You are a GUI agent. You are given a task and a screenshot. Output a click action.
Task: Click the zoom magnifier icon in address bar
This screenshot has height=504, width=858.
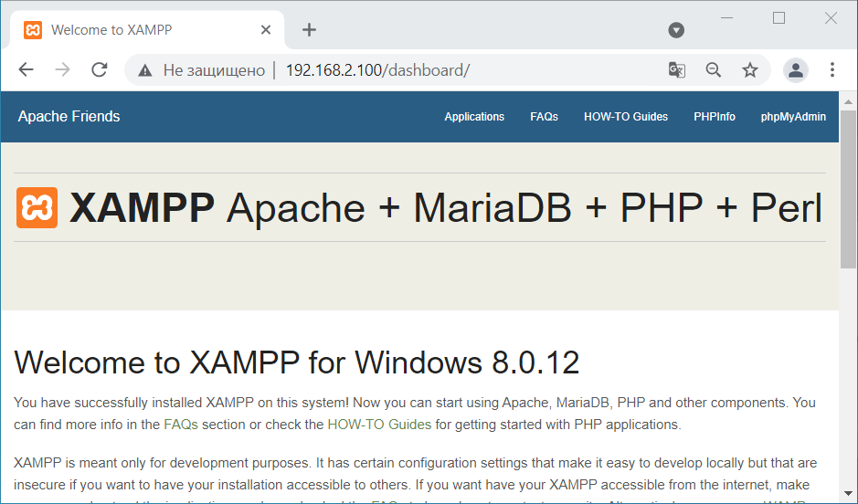tap(713, 70)
